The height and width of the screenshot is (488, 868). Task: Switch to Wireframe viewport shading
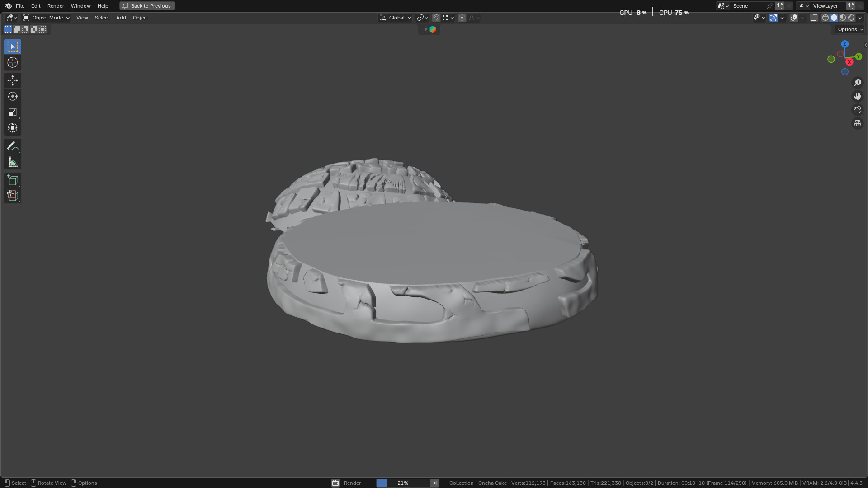(x=826, y=18)
